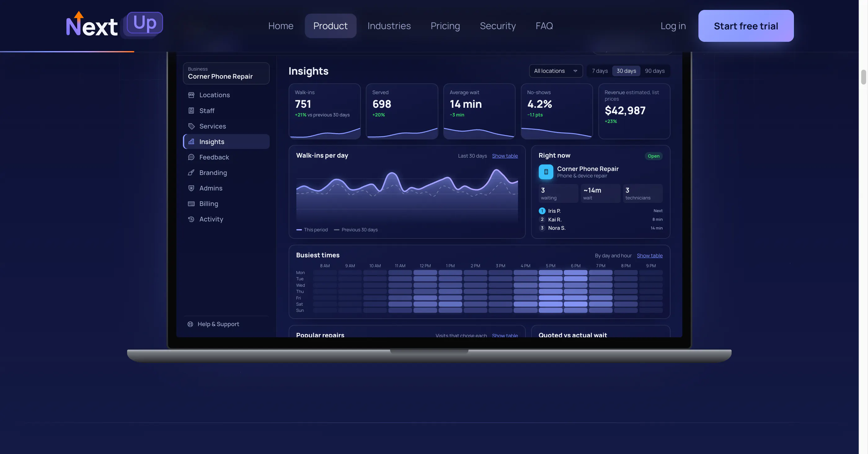Click the Served 698 stat card

[x=402, y=111]
